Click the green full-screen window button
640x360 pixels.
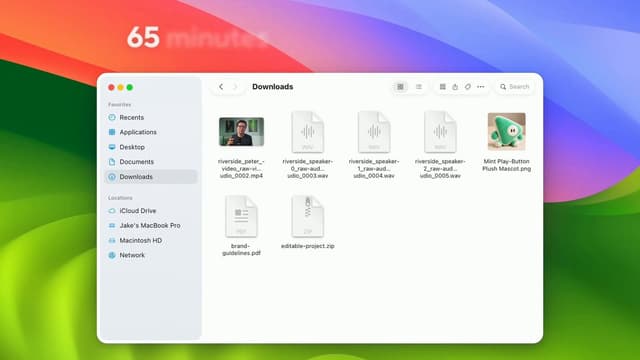[130, 87]
